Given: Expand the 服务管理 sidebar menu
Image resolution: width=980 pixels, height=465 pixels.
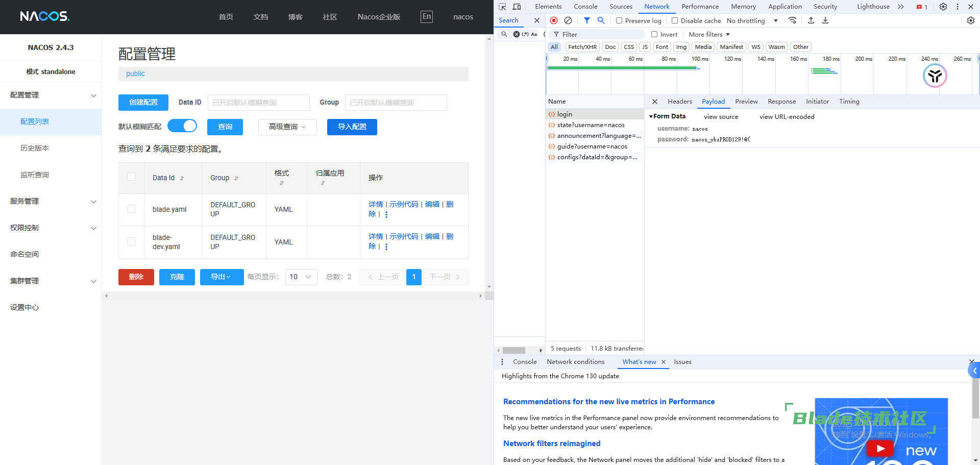Looking at the screenshot, I should (x=51, y=201).
